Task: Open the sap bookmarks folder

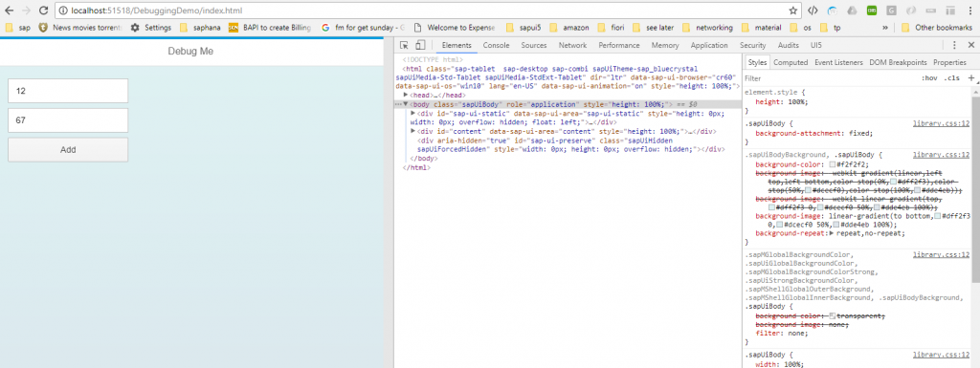Action: [17, 28]
